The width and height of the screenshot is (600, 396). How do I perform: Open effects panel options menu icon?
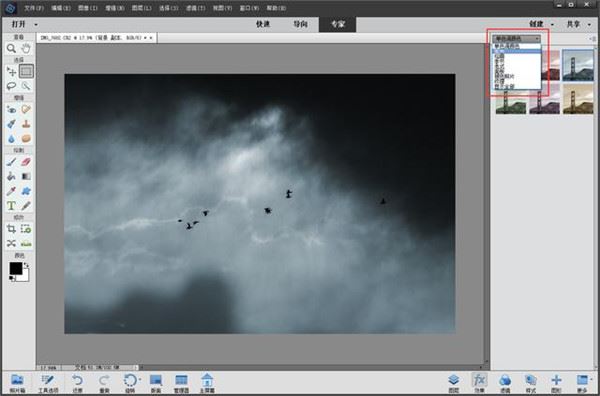coord(593,39)
